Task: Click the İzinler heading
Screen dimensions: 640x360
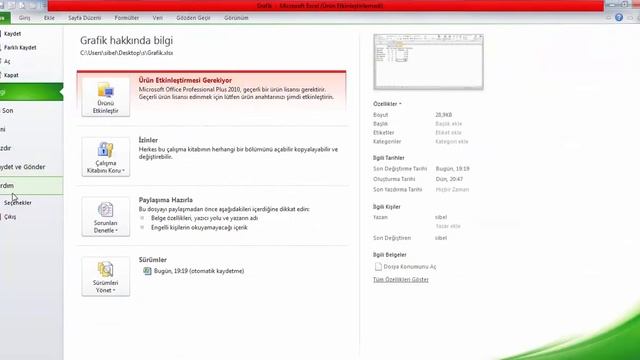Action: point(148,140)
